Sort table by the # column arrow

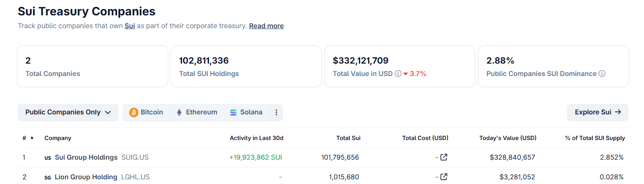(x=32, y=137)
